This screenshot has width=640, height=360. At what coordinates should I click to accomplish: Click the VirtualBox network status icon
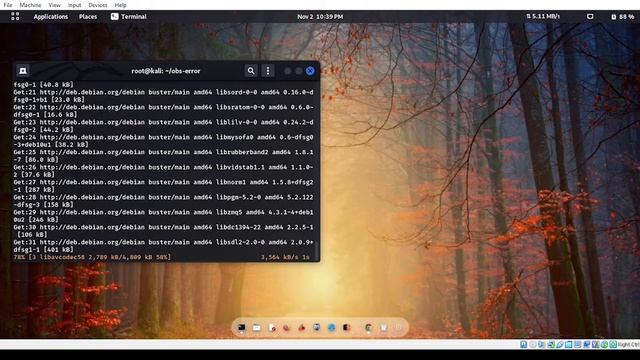[551, 345]
